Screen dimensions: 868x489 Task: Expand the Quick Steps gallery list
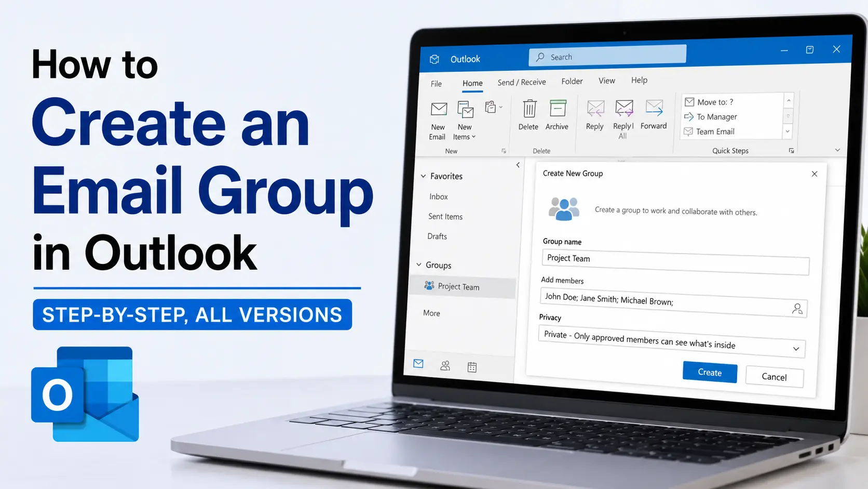[x=788, y=131]
